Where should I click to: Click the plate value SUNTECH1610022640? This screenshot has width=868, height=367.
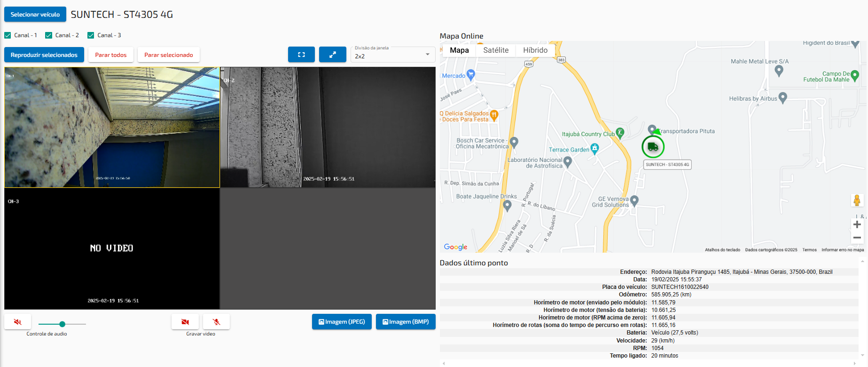click(680, 287)
